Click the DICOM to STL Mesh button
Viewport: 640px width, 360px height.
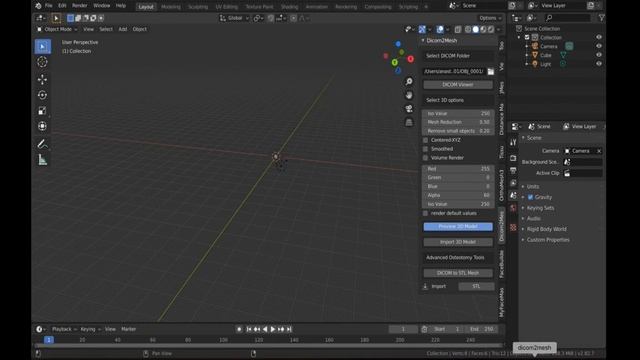[458, 273]
